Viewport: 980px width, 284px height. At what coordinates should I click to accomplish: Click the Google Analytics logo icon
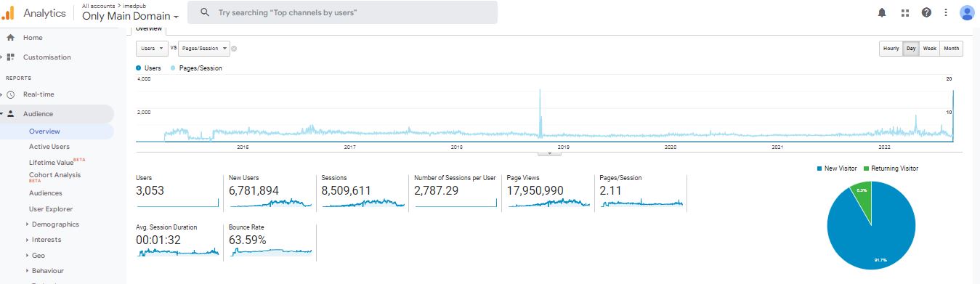(x=8, y=12)
